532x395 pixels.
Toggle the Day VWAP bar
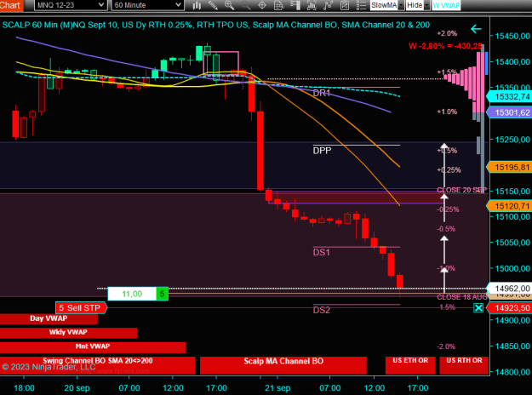[x=49, y=318]
